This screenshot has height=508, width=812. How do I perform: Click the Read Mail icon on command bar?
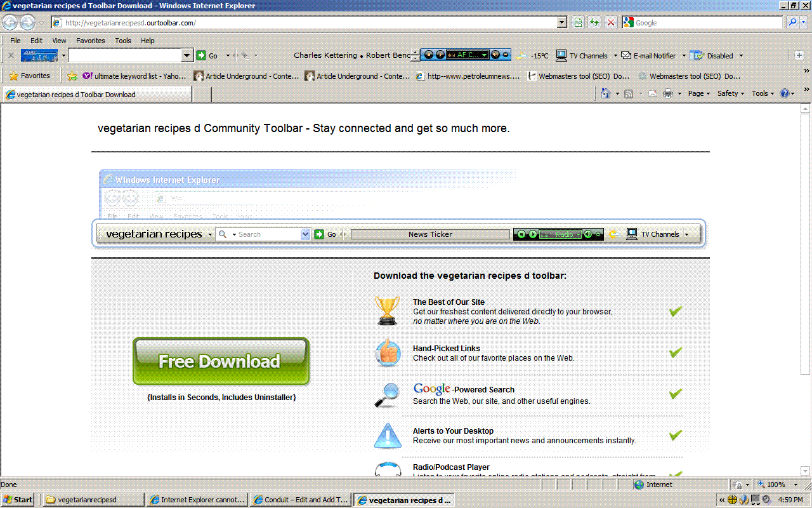pos(653,93)
